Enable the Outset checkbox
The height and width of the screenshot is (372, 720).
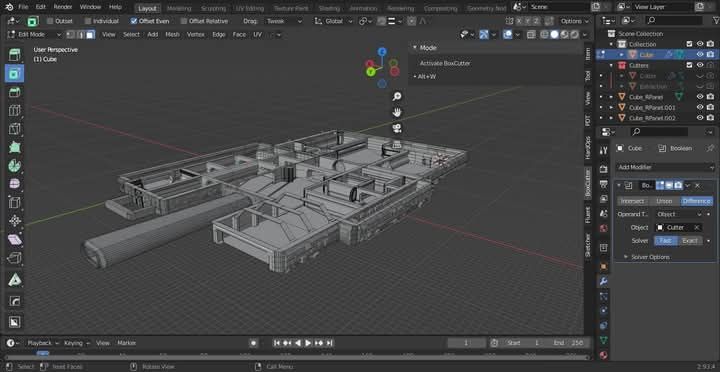[x=51, y=21]
